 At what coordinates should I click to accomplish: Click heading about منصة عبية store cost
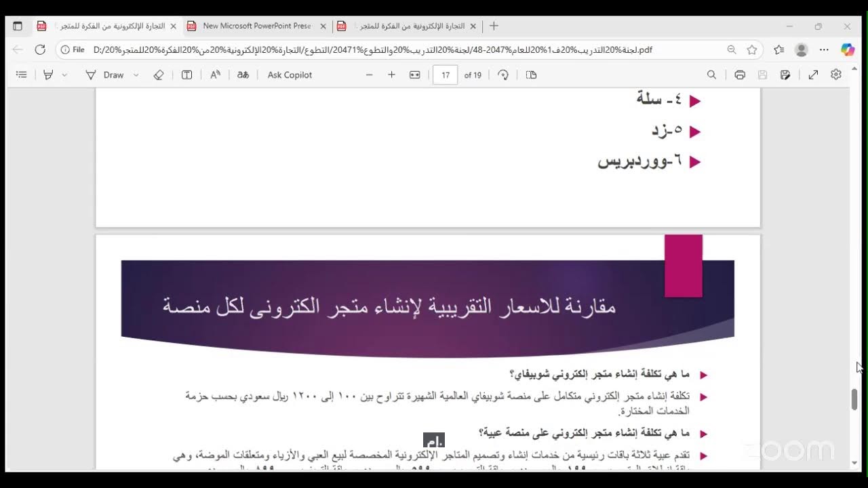[x=584, y=432]
